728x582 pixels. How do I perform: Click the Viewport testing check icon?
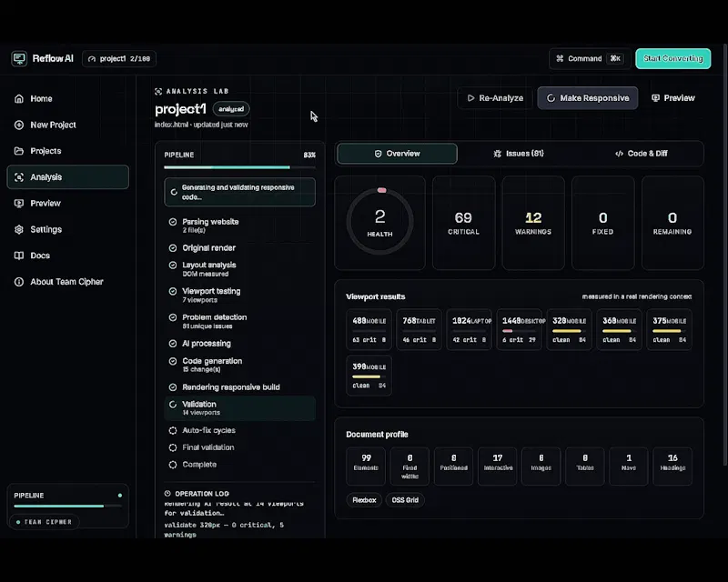173,292
